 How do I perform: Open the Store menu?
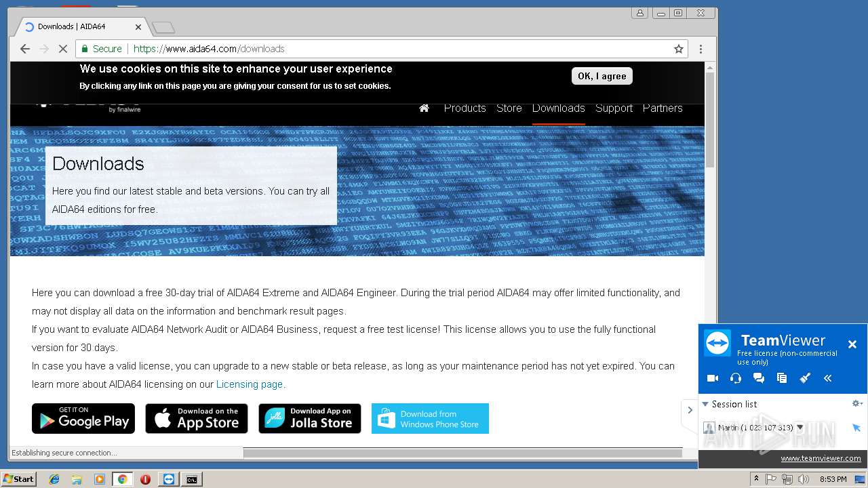coord(509,108)
